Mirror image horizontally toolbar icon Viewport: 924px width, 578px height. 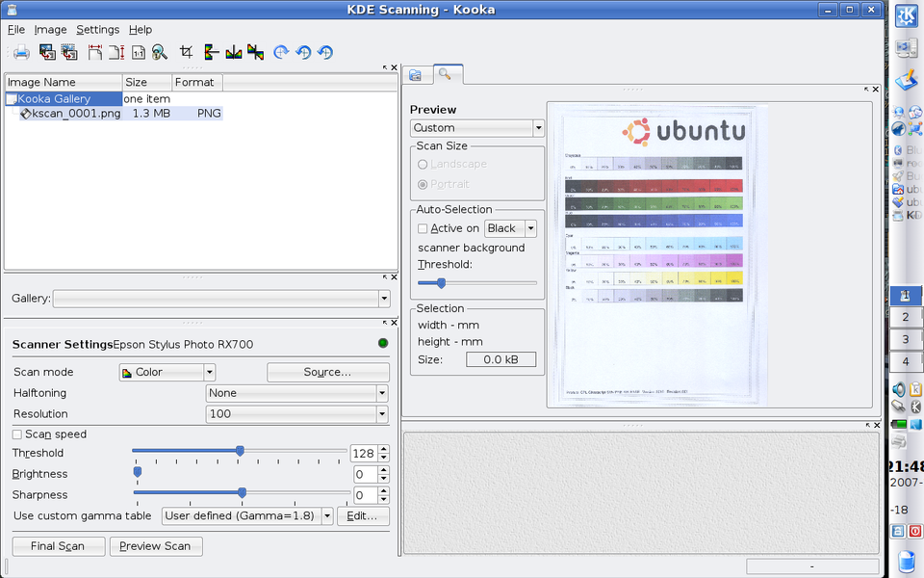234,52
